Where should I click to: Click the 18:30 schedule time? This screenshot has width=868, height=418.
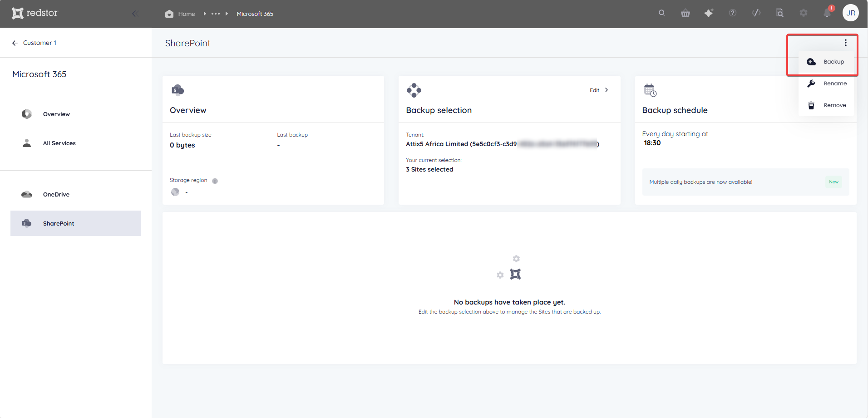[652, 143]
